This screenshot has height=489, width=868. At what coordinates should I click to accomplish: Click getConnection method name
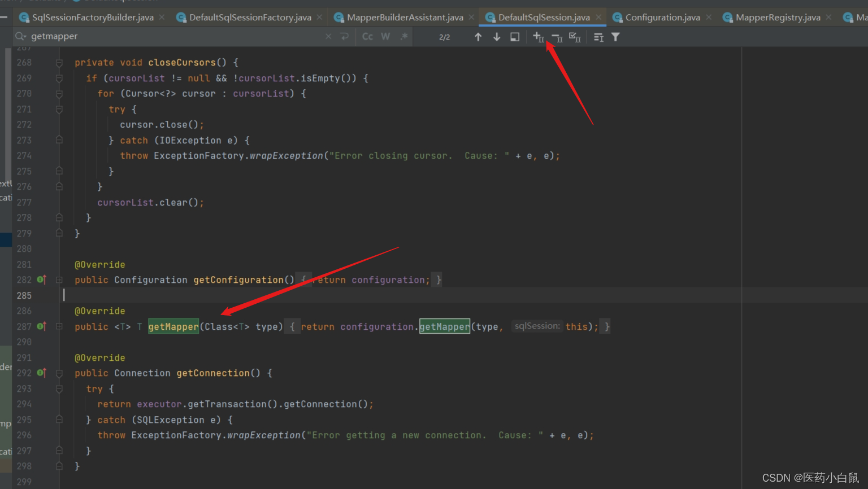click(x=213, y=373)
